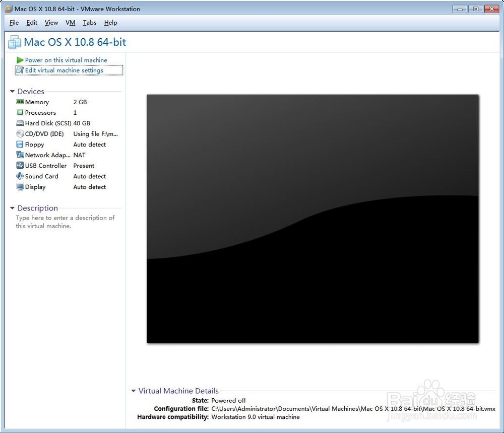
Task: Click the Present USB value
Action: tap(84, 166)
